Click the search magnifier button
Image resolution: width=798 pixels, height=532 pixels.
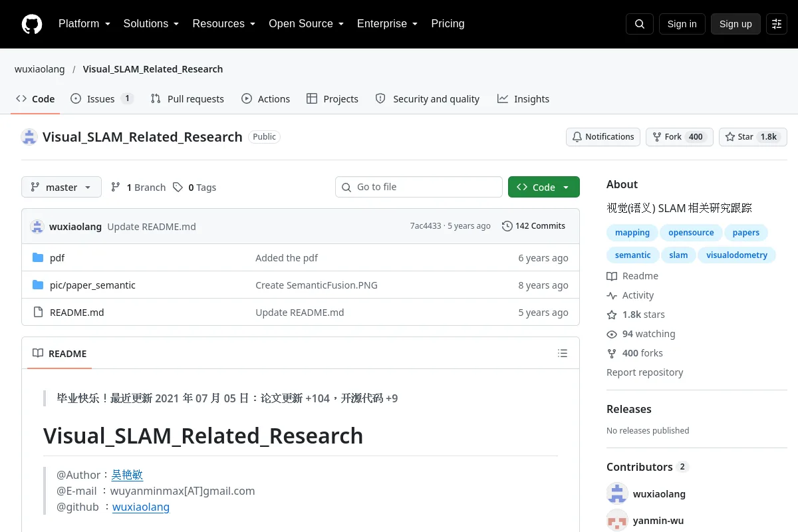(640, 24)
